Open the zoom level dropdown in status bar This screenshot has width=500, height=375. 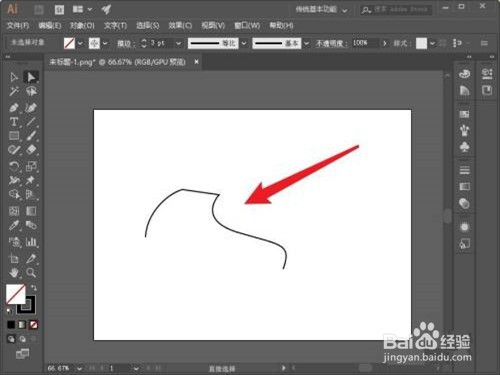click(x=79, y=368)
